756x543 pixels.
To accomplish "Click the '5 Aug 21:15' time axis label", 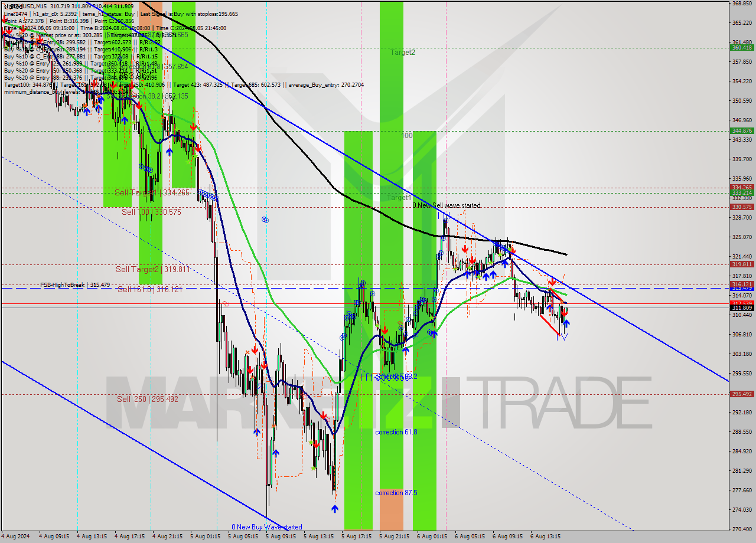I will (x=394, y=537).
